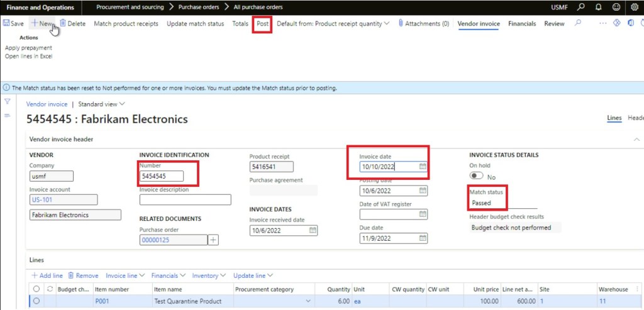Select the P001 line row radio
This screenshot has height=310, width=644.
(36, 301)
